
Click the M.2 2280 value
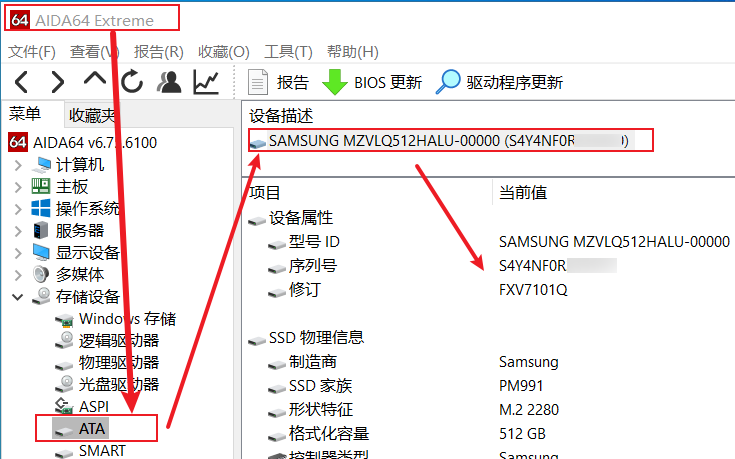[529, 410]
